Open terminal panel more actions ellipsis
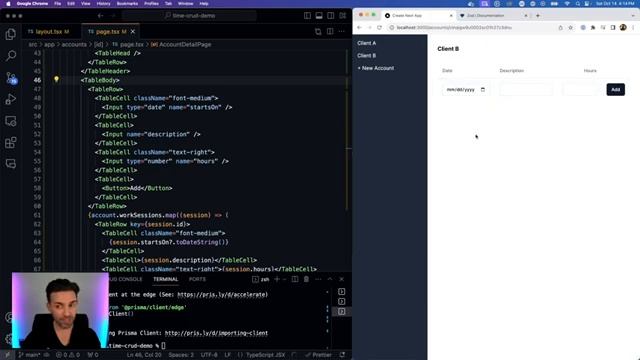 [318, 279]
